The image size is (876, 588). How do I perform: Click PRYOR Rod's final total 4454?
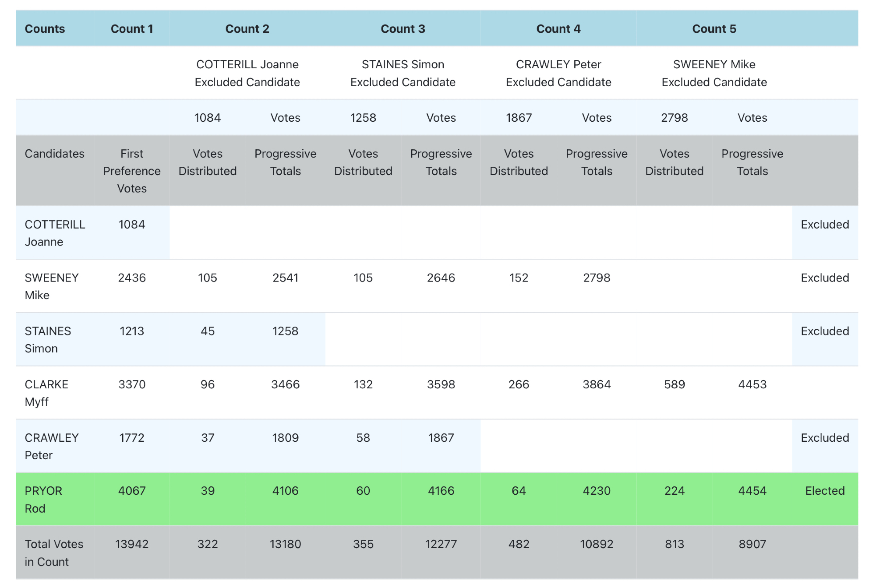[x=752, y=491]
